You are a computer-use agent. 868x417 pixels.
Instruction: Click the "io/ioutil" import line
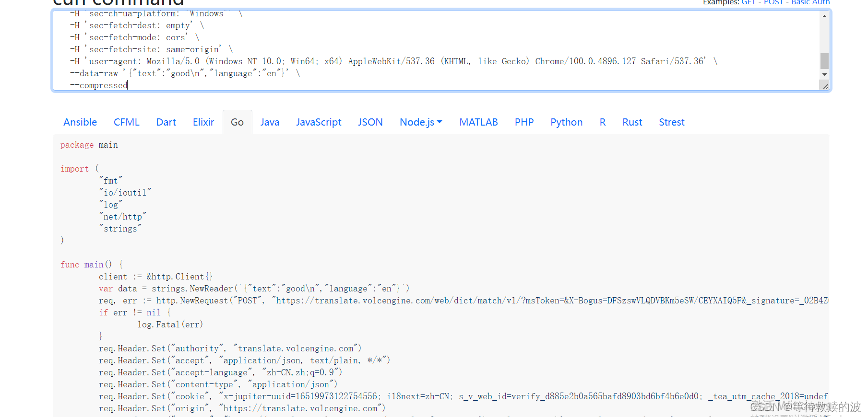click(x=125, y=193)
